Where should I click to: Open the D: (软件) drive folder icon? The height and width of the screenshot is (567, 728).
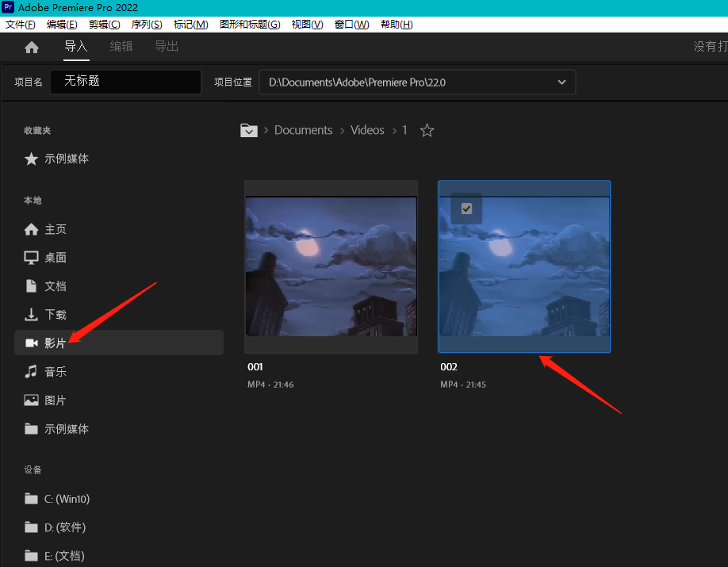(31, 527)
